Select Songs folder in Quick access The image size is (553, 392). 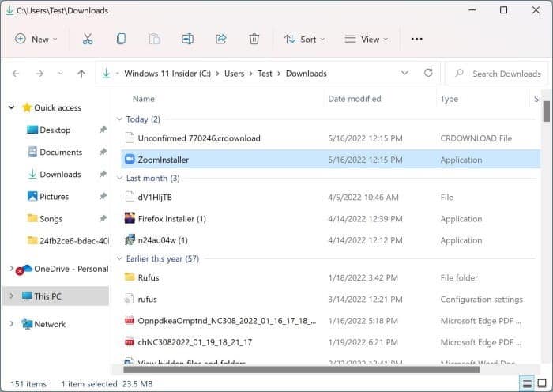[51, 219]
